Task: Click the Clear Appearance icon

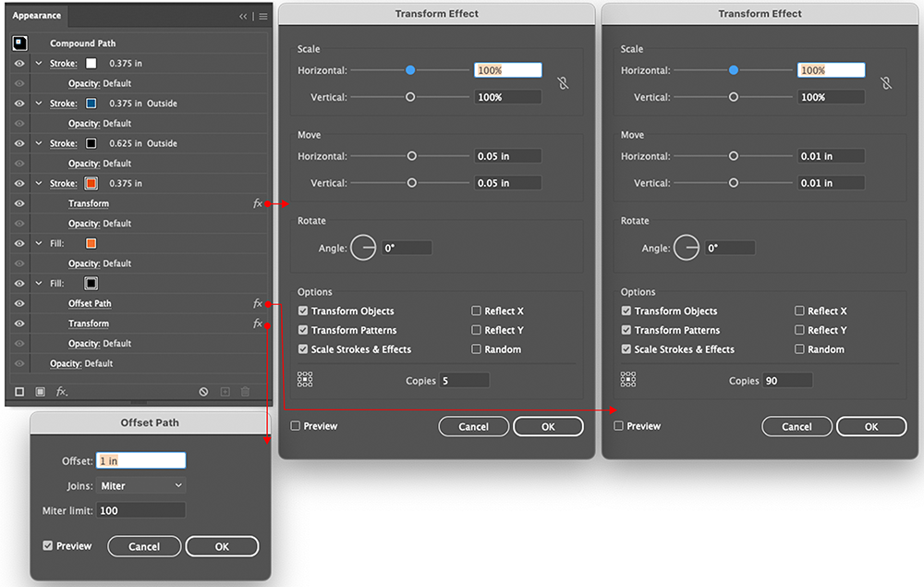Action: [203, 392]
